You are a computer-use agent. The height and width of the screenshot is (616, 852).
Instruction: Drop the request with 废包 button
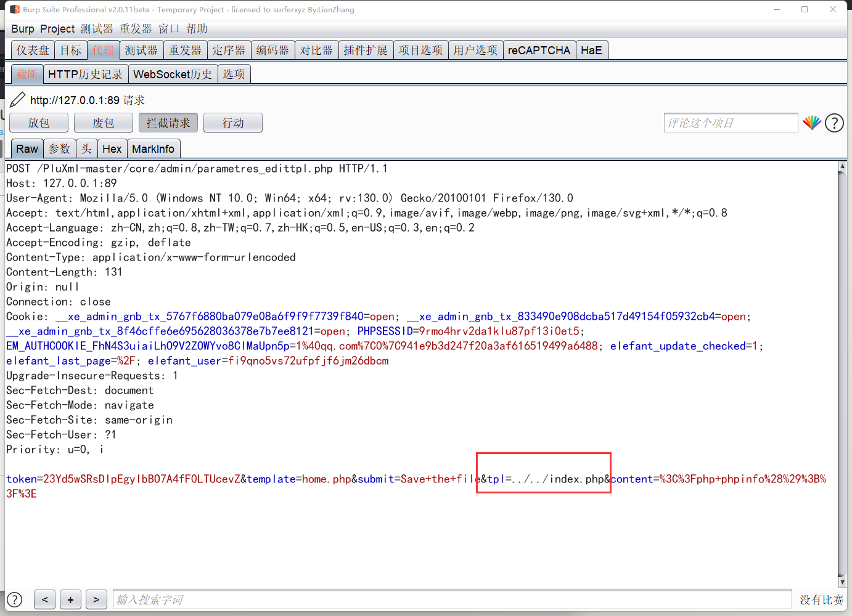104,123
